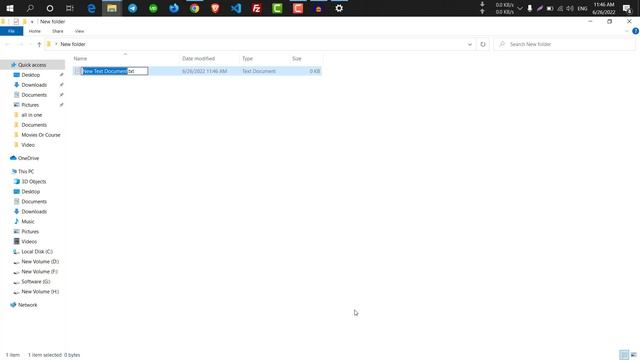Open the green Camtasia taskbar icon
This screenshot has width=640, height=360.
coord(277,8)
